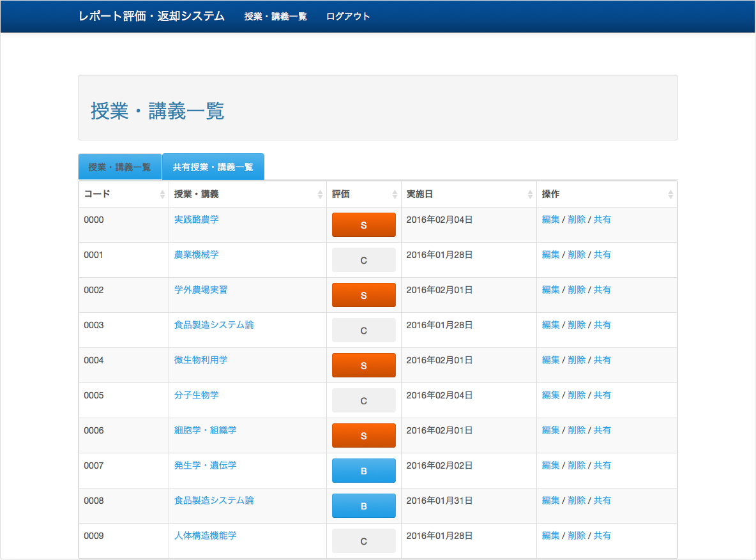Sort table by 実施日 column arrows
This screenshot has width=756, height=560.
click(530, 195)
